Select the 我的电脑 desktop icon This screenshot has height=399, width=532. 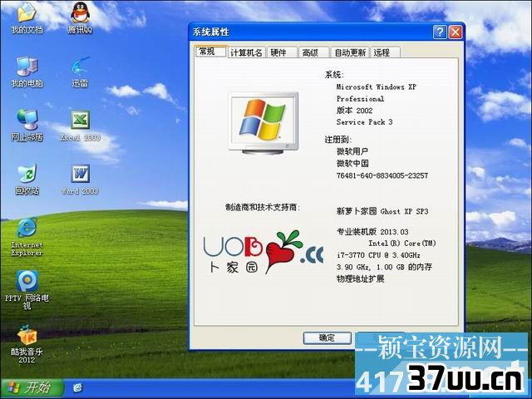[27, 71]
